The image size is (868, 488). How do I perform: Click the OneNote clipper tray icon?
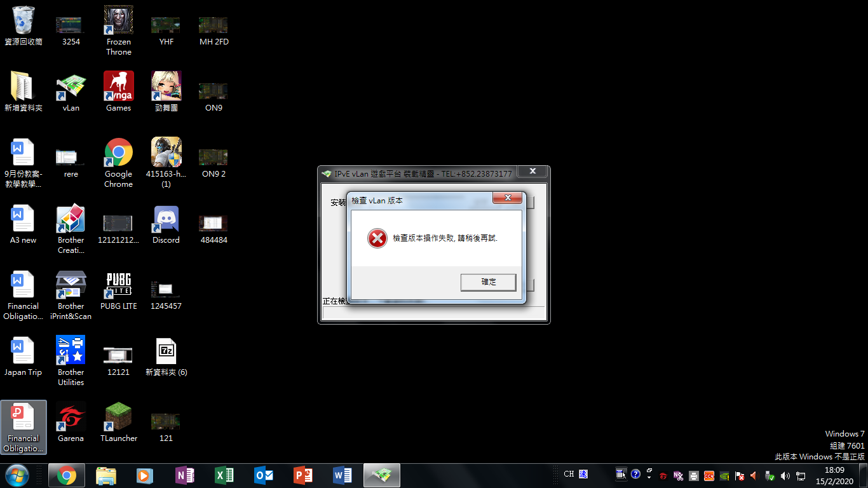click(x=678, y=476)
